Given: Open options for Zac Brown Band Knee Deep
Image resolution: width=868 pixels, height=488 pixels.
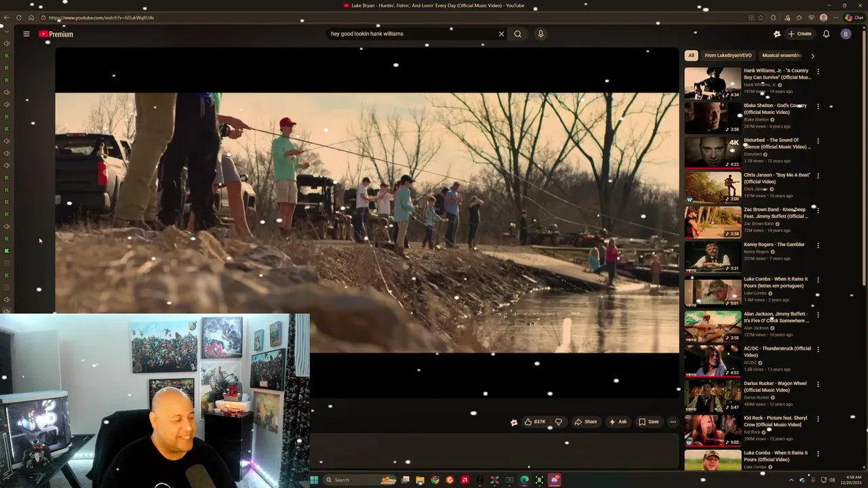Looking at the screenshot, I should [818, 210].
